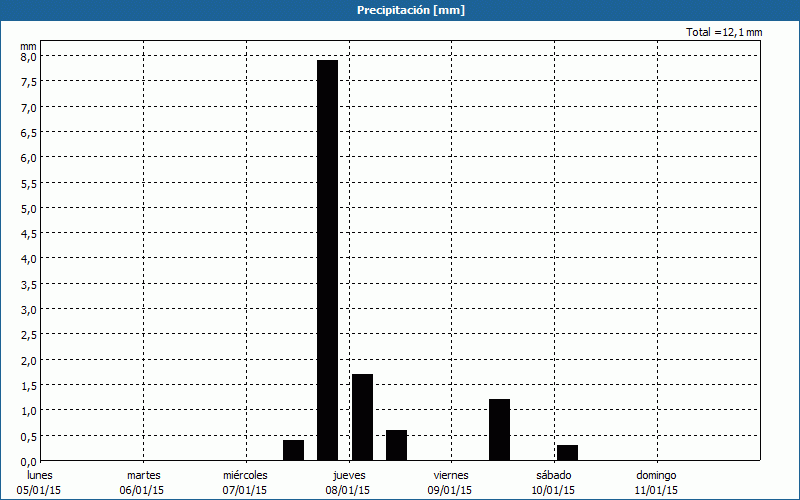Click the 8,0 value on the vertical axis
800x500 pixels.
click(29, 57)
